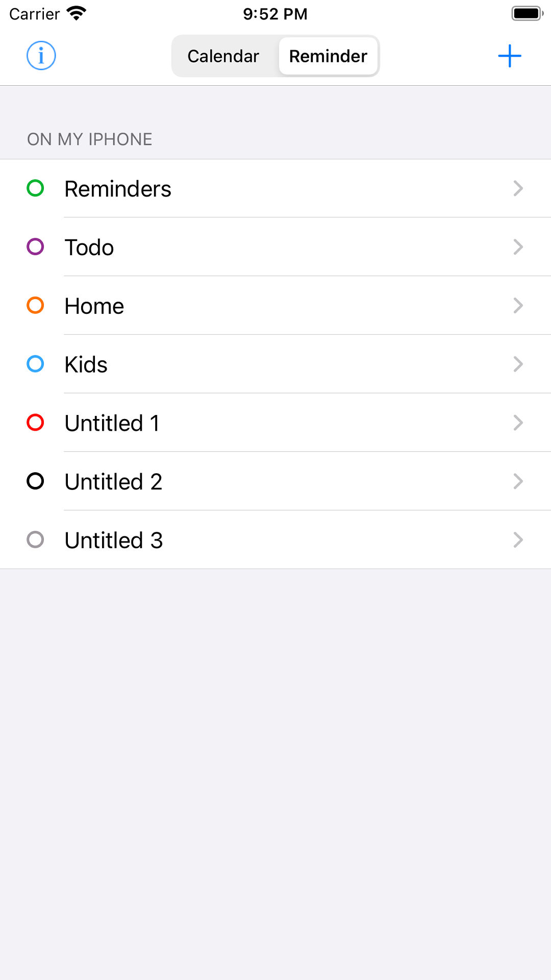Select the Reminder segment
This screenshot has height=980, width=551.
[x=328, y=56]
